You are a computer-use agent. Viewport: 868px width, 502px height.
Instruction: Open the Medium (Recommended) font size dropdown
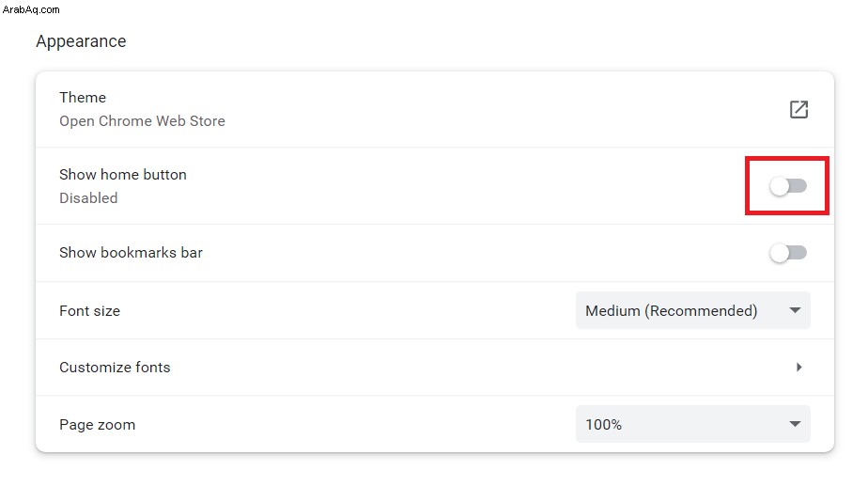click(x=692, y=310)
